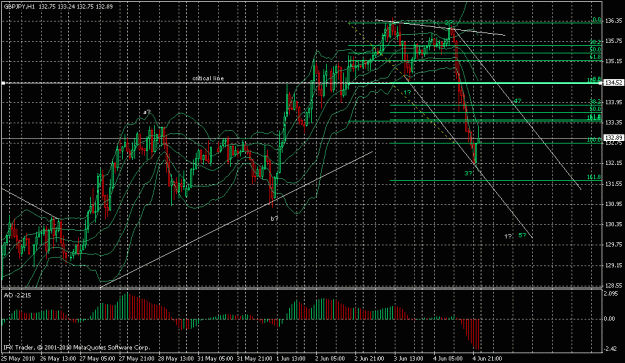Screen dimensions: 625x363
Task: Click the 161.8 Fibonacci level label near 131.55
Action: [x=594, y=177]
